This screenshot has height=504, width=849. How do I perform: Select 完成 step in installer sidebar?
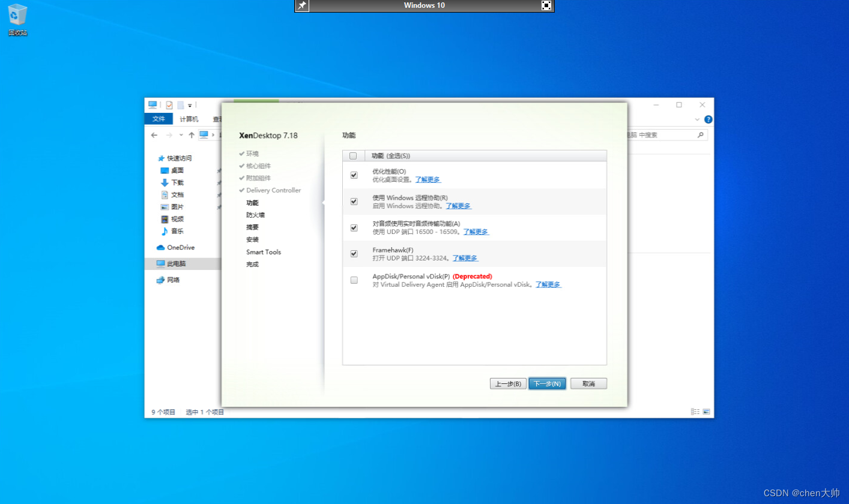coord(252,265)
